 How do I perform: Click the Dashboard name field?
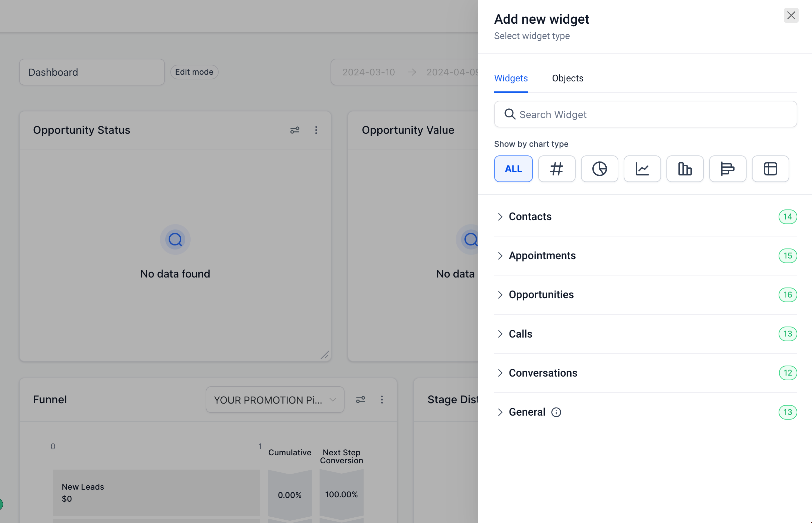coord(92,72)
